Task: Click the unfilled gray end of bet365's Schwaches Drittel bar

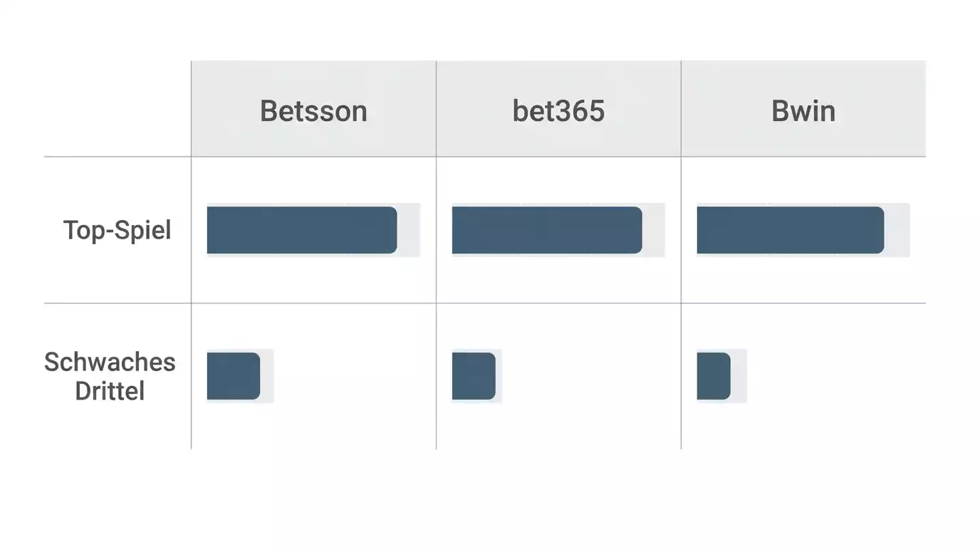Action: point(499,376)
